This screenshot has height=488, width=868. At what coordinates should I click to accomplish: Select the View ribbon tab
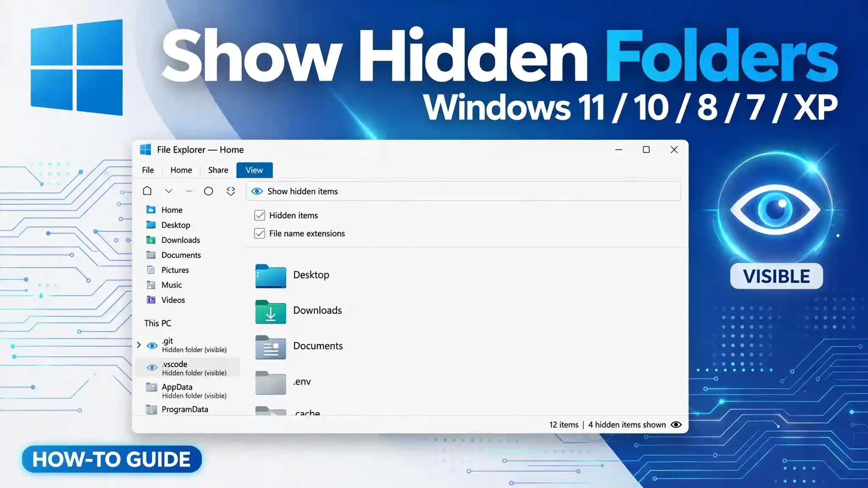click(x=254, y=170)
